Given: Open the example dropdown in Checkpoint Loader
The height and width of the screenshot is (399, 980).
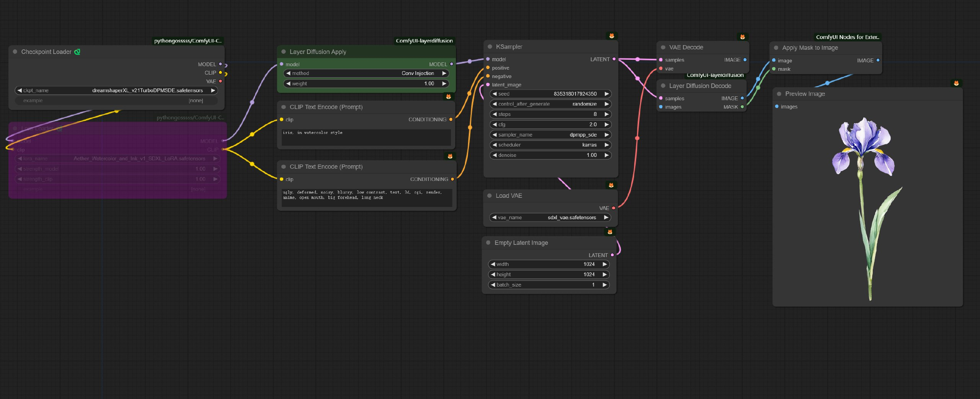Looking at the screenshot, I should point(116,101).
